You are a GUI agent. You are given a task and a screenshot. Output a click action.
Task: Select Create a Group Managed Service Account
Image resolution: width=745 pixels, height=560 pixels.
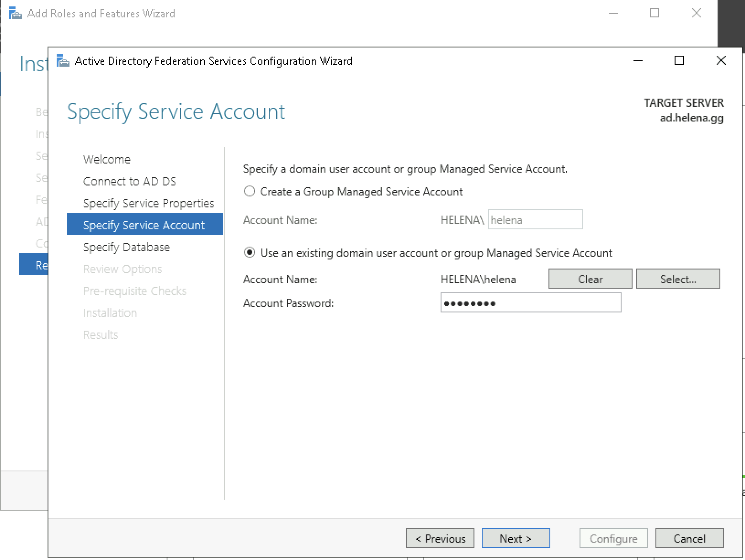click(x=250, y=191)
